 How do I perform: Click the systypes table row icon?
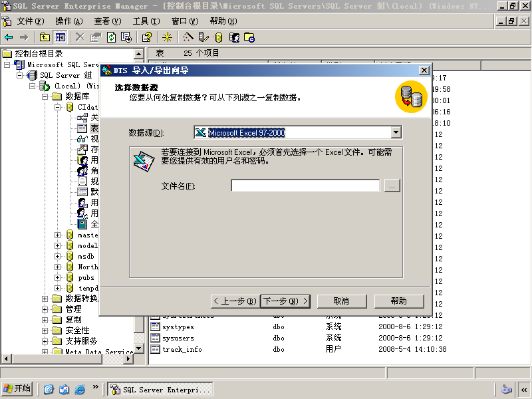[155, 327]
